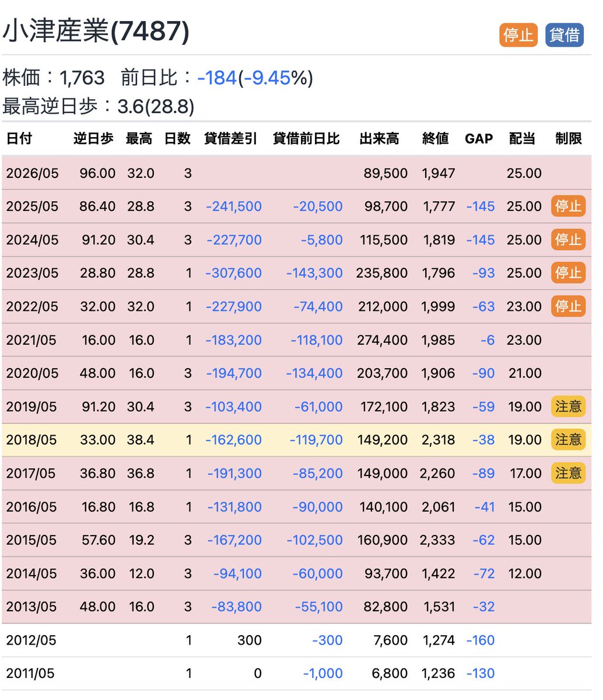Click the -307,600 loan balance value

coord(233,273)
